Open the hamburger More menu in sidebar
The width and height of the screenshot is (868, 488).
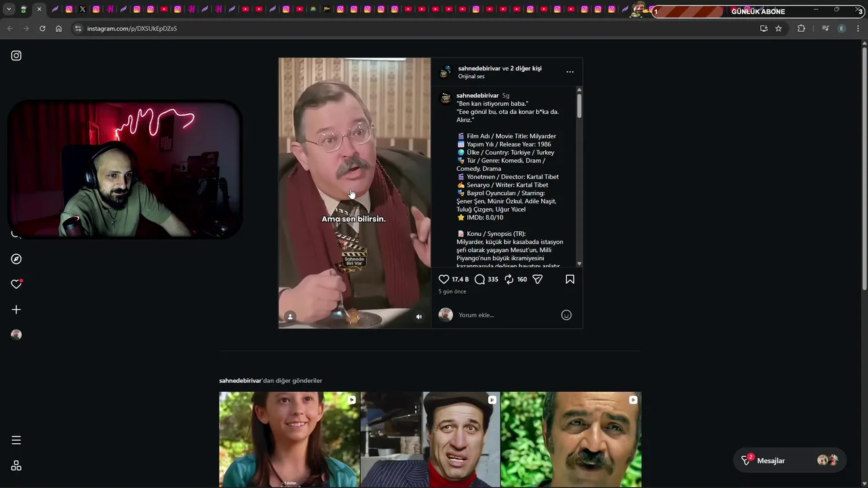pyautogui.click(x=16, y=441)
